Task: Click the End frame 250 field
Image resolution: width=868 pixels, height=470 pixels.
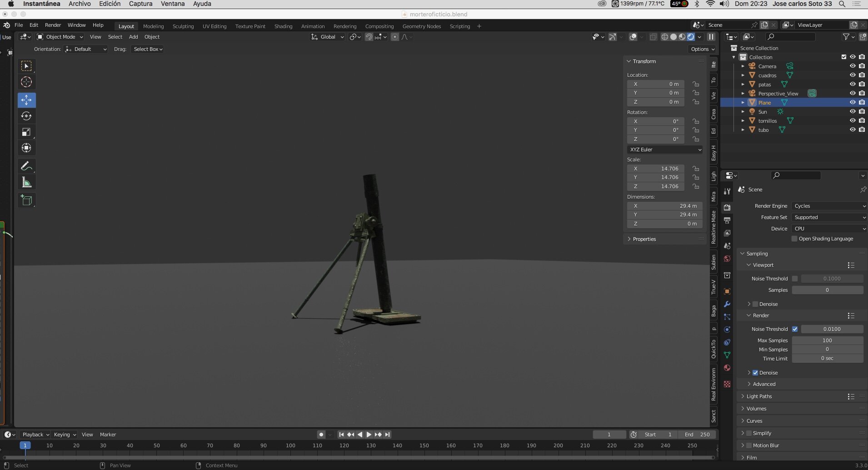Action: [x=698, y=435]
